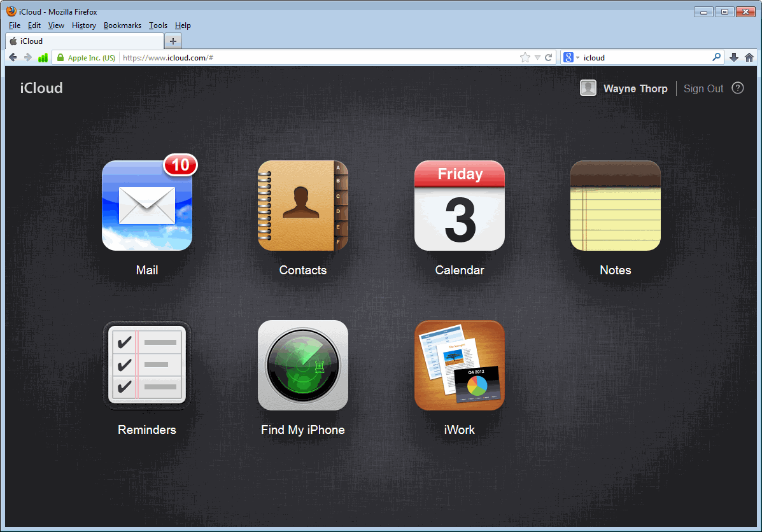This screenshot has height=532, width=762.
Task: Click the Find My iPhone label text
Action: coord(303,430)
